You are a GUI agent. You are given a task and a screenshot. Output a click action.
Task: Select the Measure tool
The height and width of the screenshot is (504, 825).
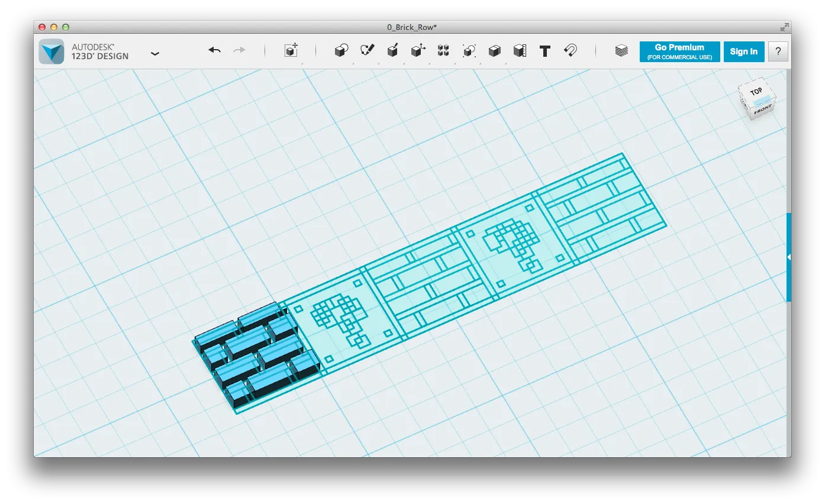tap(520, 51)
